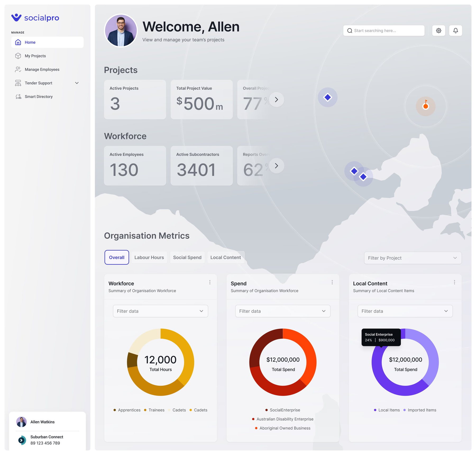Click Allen's large profile photo
Image resolution: width=476 pixels, height=455 pixels.
click(121, 31)
